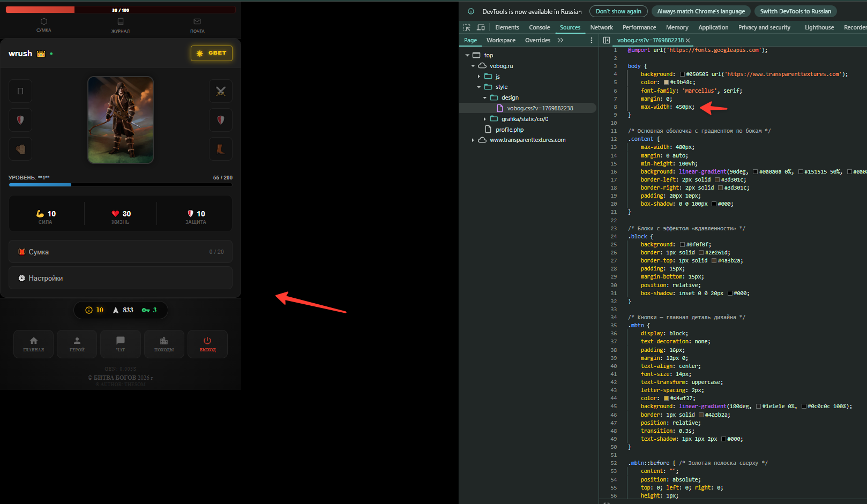The height and width of the screenshot is (504, 867).
Task: Switch to the Network tab
Action: coord(601,27)
